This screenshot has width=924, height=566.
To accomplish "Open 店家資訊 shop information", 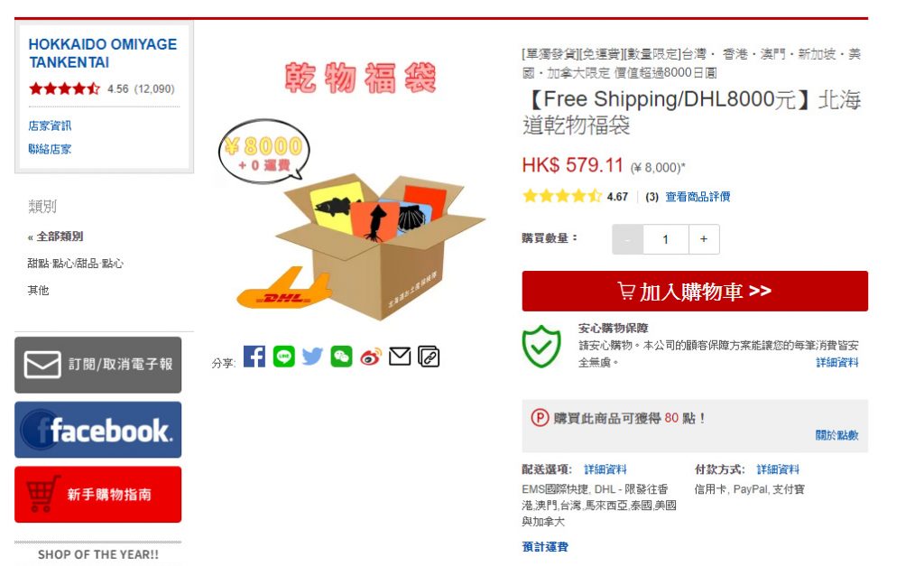I will click(x=50, y=125).
